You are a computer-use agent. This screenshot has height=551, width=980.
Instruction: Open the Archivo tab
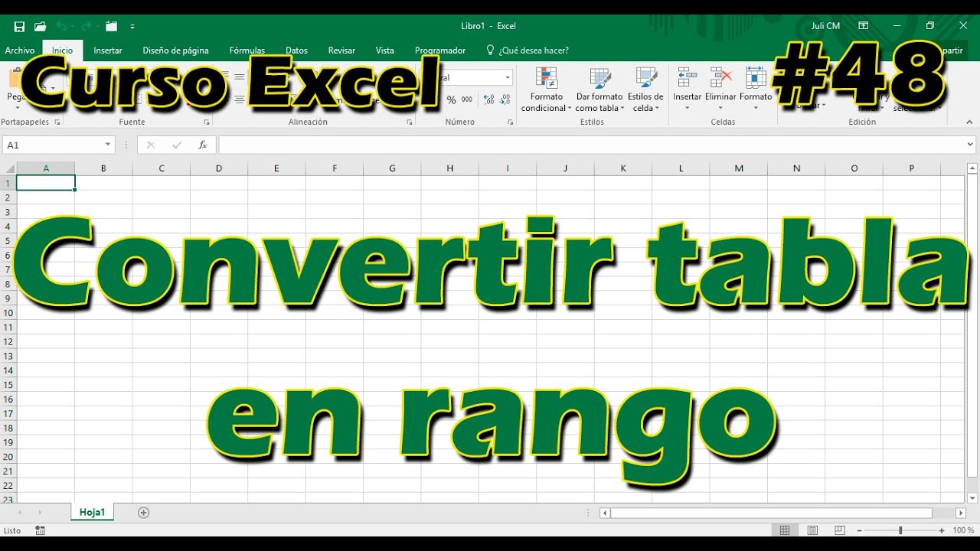tap(19, 51)
